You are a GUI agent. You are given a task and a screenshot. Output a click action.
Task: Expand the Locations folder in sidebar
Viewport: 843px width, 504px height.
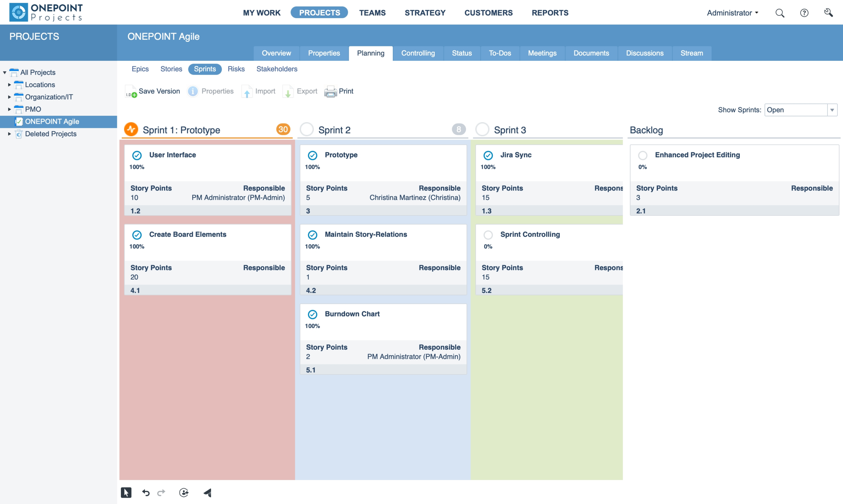pos(9,85)
